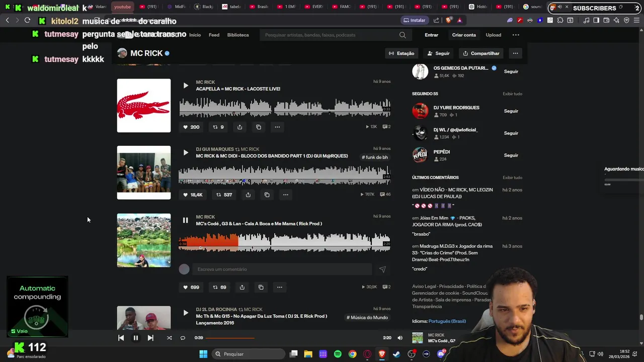Image resolution: width=644 pixels, height=362 pixels.
Task: Follow Dj WL / @djwloficial_
Action: click(511, 133)
